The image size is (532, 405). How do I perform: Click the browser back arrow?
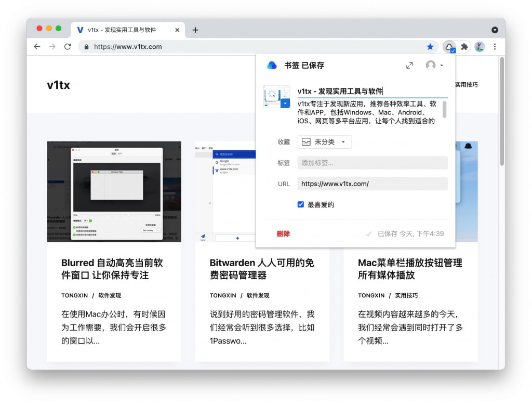[x=37, y=46]
